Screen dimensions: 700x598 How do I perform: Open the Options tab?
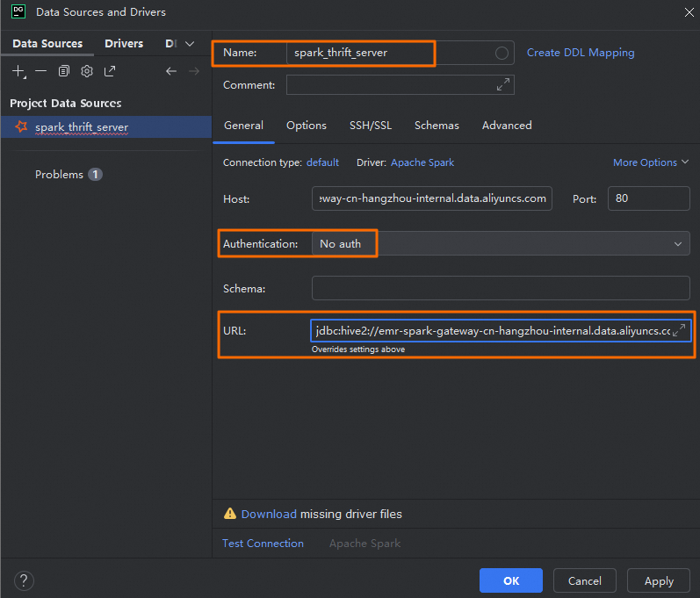point(307,126)
